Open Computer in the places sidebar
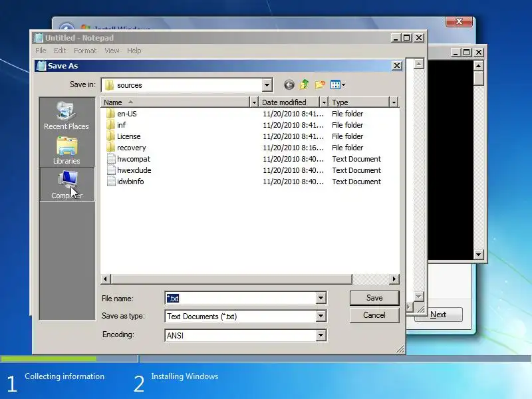The width and height of the screenshot is (532, 399). click(67, 185)
